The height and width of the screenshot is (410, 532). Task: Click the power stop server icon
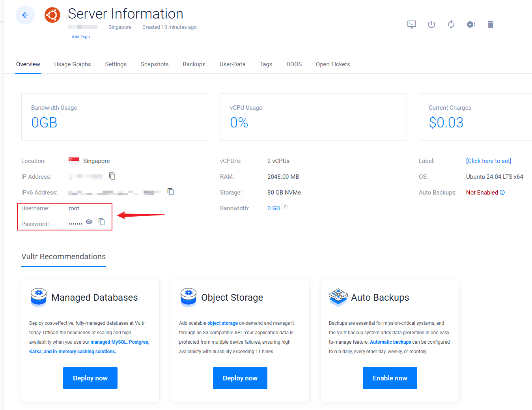coord(431,24)
